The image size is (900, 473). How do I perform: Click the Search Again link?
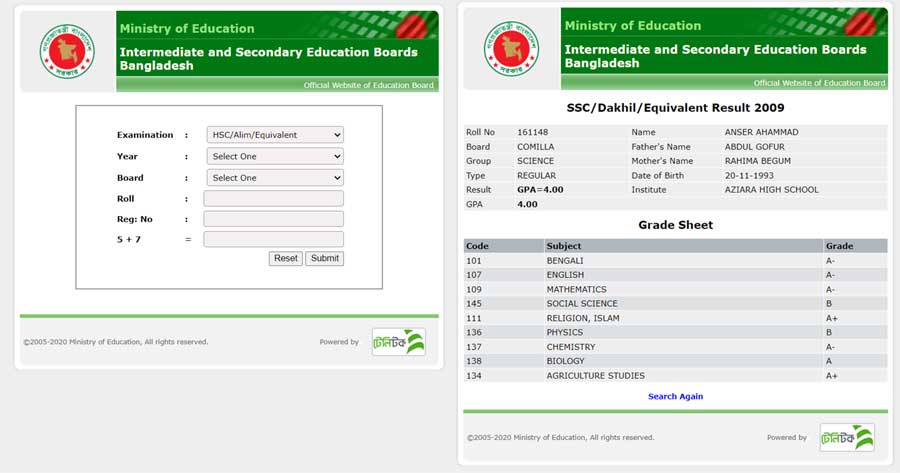click(676, 396)
